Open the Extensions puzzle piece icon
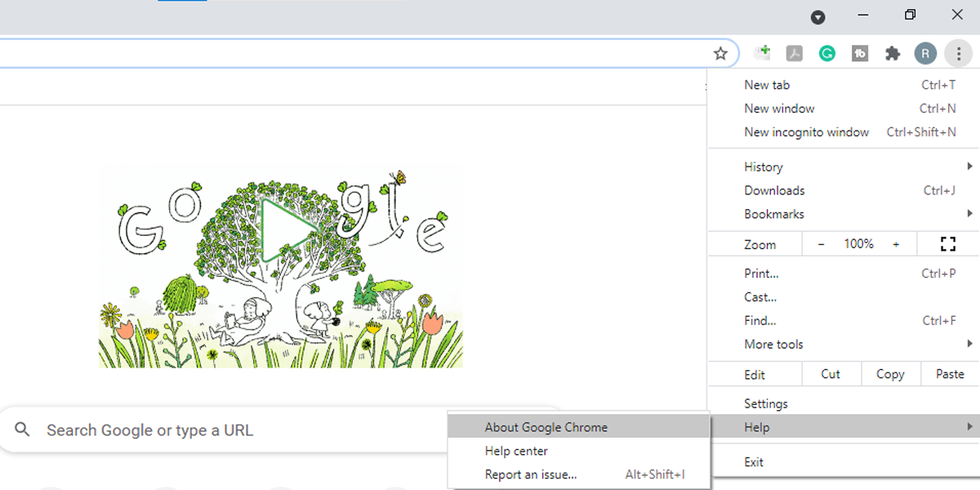The width and height of the screenshot is (980, 490). click(893, 54)
